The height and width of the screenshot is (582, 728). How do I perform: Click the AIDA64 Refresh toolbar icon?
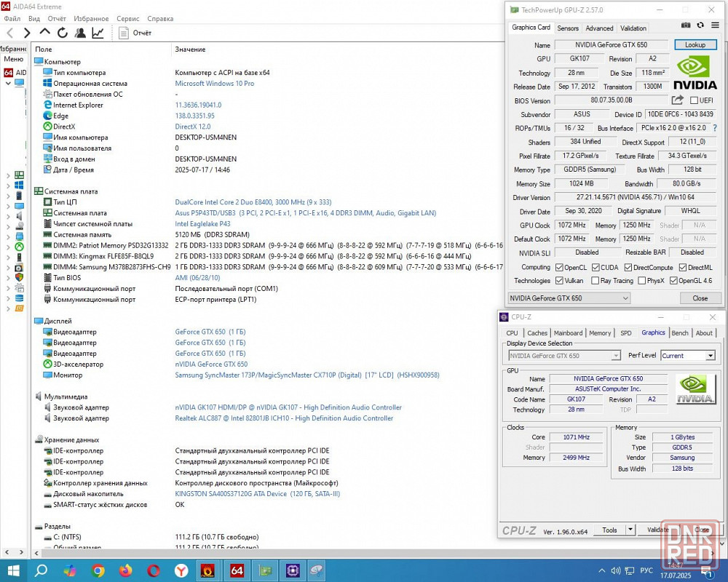click(63, 33)
